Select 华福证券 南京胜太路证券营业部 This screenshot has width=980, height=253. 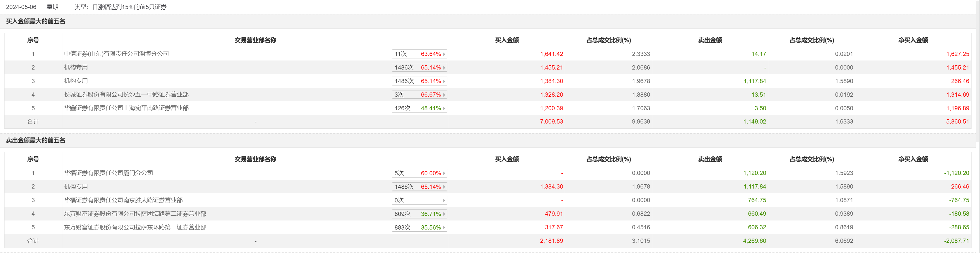(x=123, y=200)
